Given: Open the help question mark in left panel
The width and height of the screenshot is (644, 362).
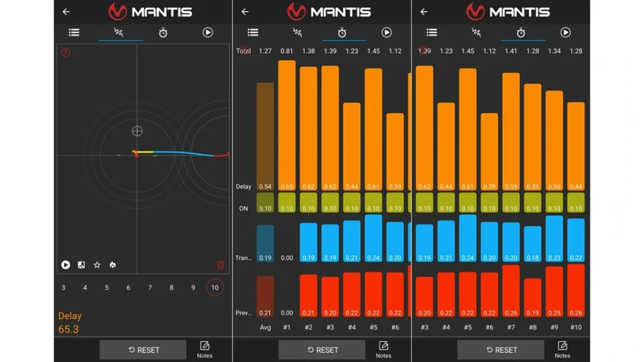Looking at the screenshot, I should (x=65, y=53).
